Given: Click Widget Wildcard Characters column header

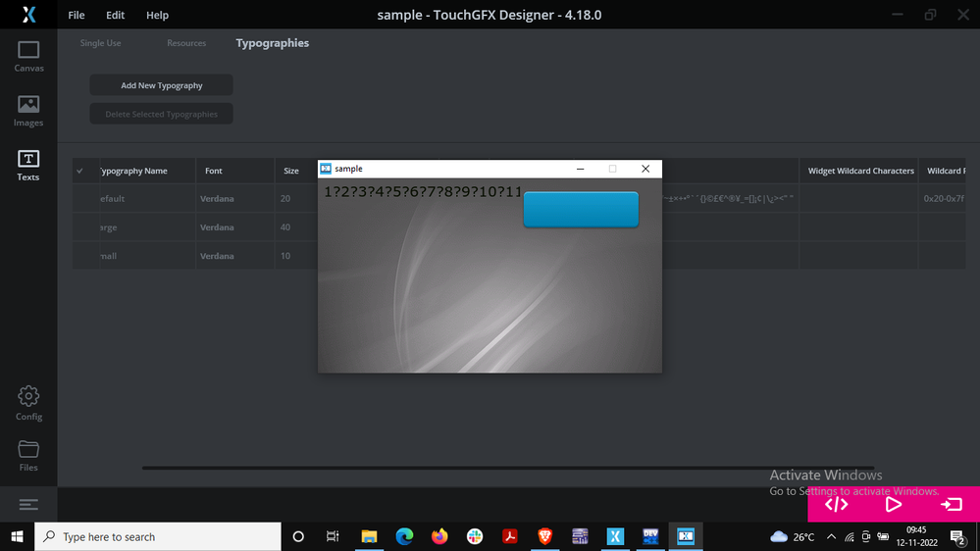Looking at the screenshot, I should (860, 171).
